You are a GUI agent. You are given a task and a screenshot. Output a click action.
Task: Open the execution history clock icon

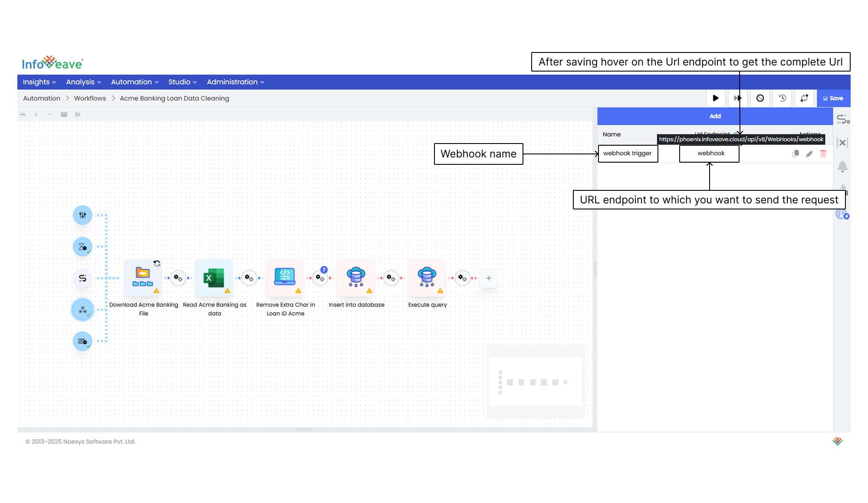coord(782,98)
